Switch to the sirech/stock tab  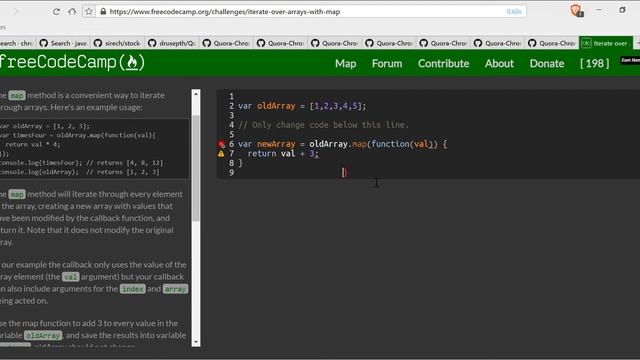click(x=117, y=43)
